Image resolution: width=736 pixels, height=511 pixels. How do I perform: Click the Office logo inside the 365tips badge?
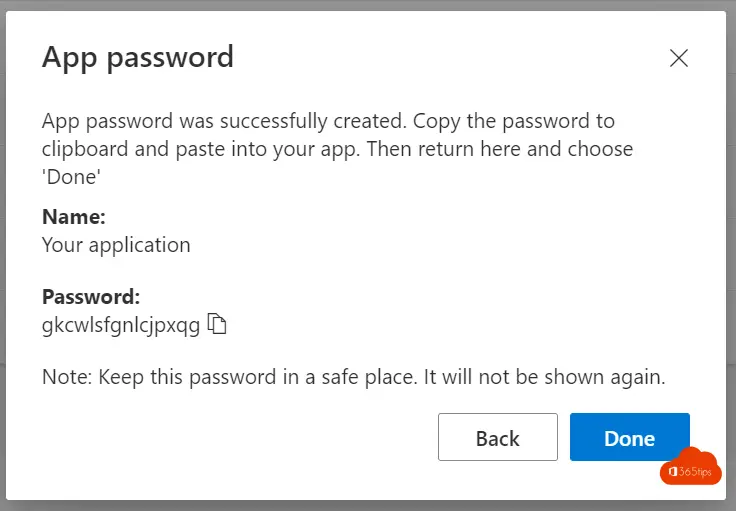coord(673,472)
